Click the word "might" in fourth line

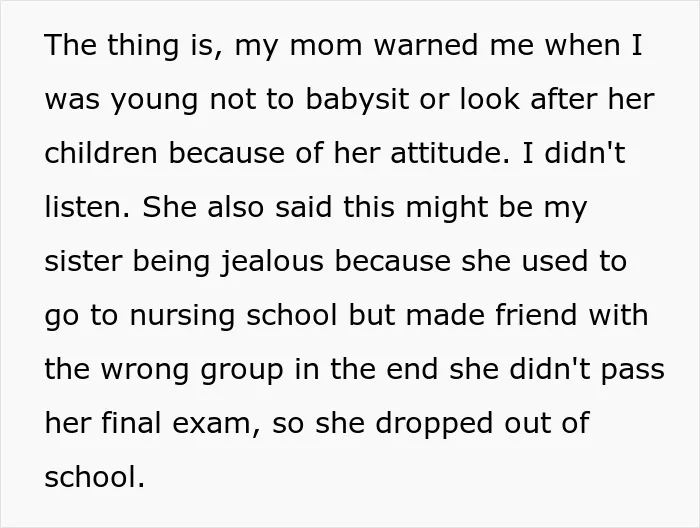tap(446, 208)
